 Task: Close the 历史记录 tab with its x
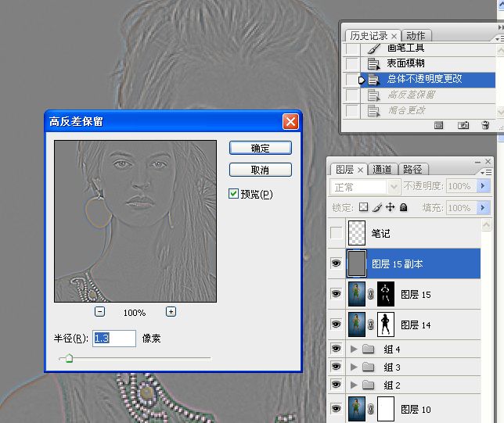coord(394,36)
